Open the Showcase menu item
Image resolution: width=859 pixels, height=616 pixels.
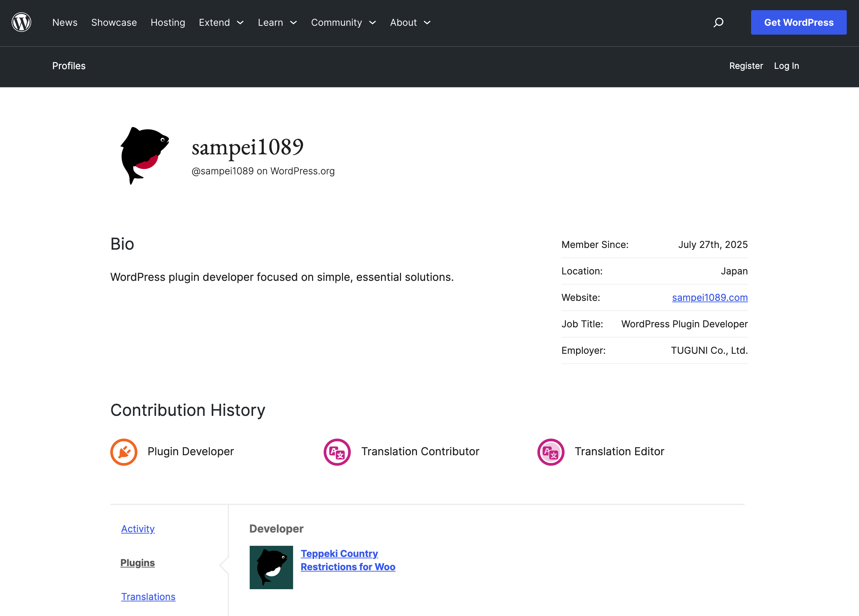coord(114,23)
